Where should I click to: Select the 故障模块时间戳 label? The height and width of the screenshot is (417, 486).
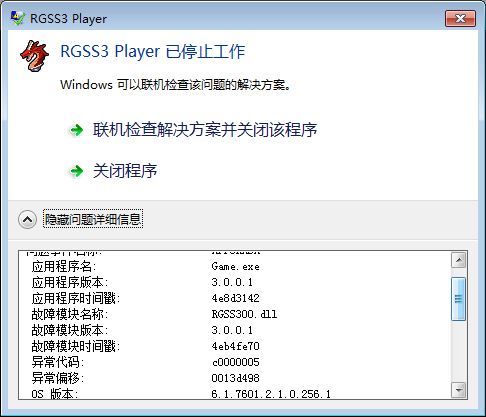pos(76,346)
